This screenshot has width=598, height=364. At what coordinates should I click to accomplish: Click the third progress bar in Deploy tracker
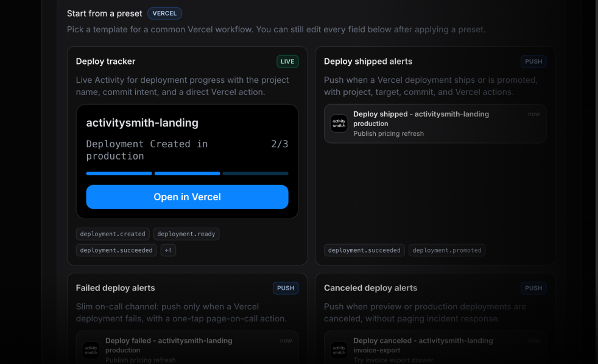(255, 173)
